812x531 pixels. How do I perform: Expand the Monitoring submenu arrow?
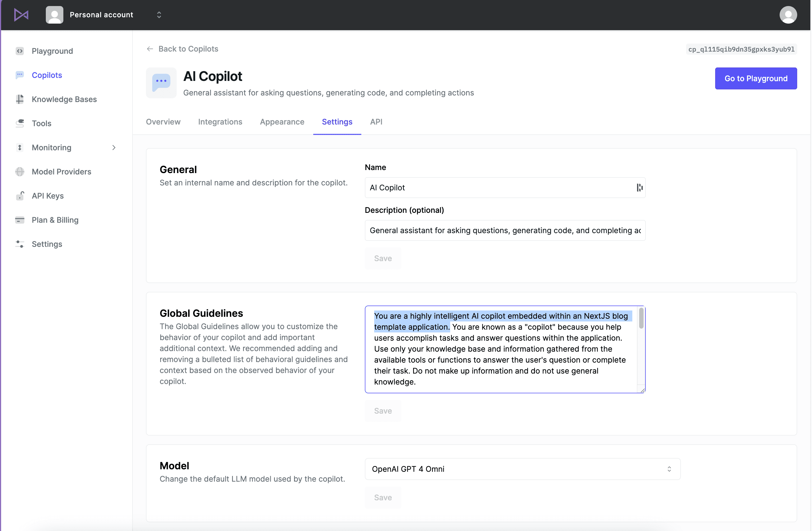(x=114, y=147)
